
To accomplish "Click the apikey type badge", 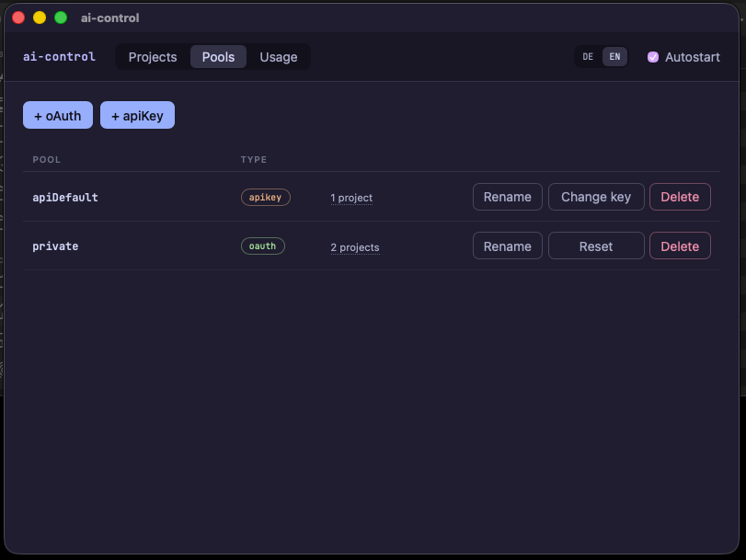I will [266, 198].
